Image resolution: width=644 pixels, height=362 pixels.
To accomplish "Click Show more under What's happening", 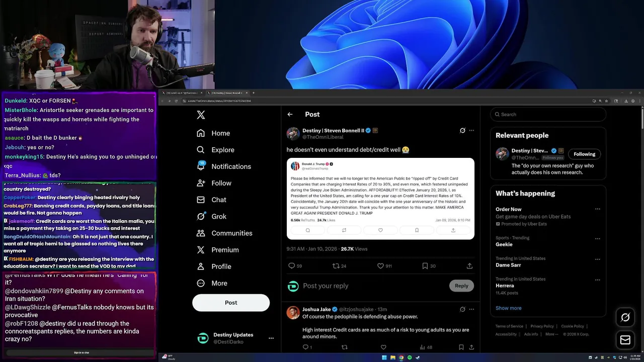I will point(508,308).
